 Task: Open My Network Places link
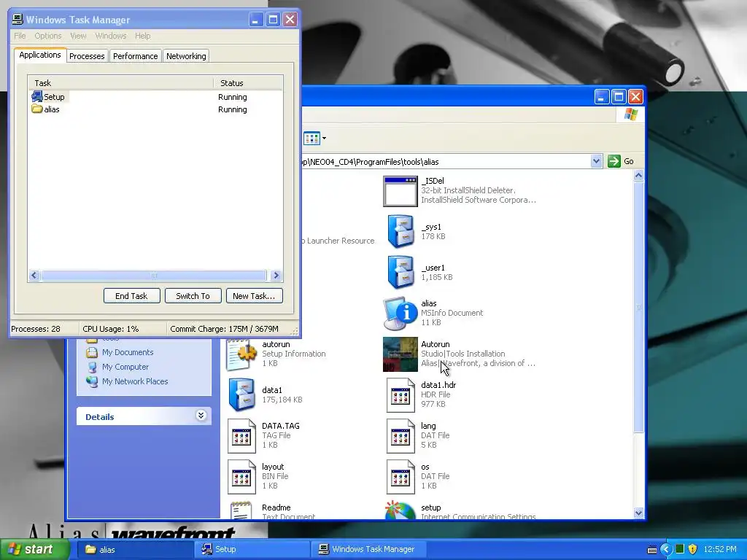click(x=135, y=381)
